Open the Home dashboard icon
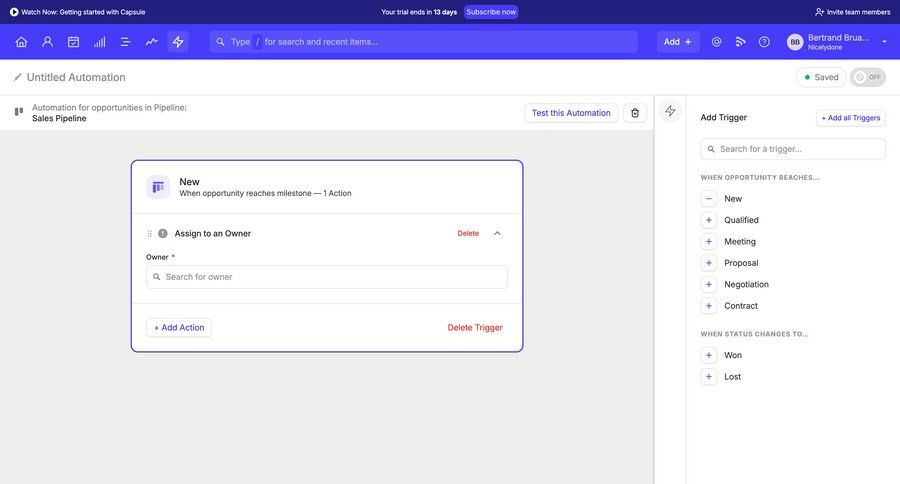The width and height of the screenshot is (900, 484). pyautogui.click(x=21, y=42)
